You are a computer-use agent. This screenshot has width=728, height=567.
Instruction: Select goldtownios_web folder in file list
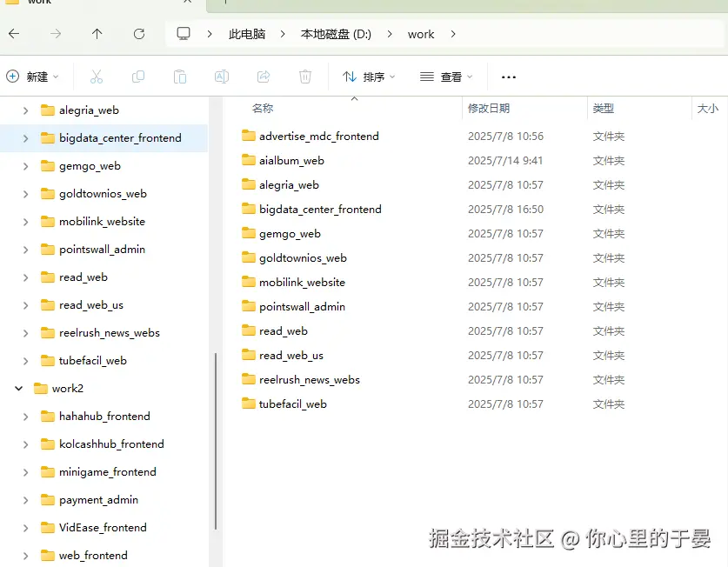[303, 258]
